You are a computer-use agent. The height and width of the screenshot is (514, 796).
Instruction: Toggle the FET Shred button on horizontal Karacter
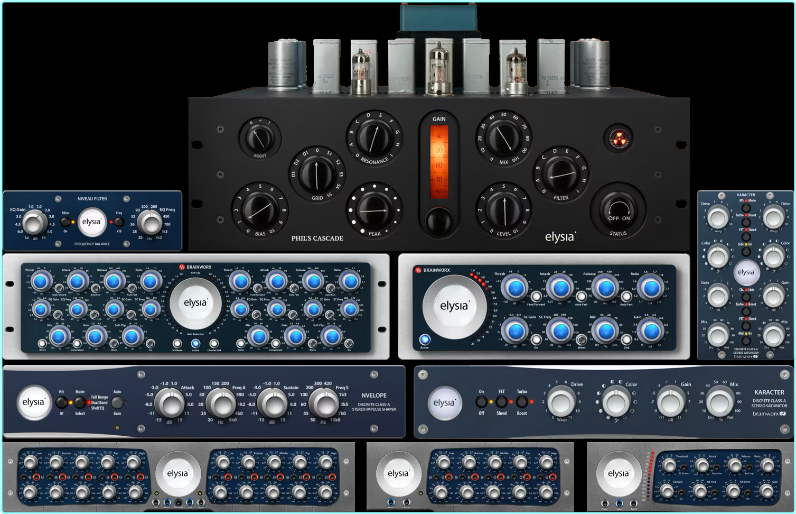502,402
